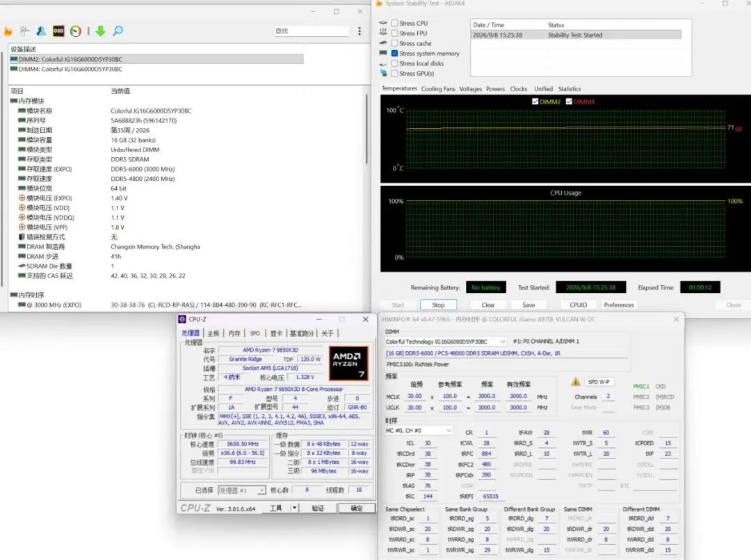Image resolution: width=751 pixels, height=560 pixels.
Task: Click the magnifier search toolbar icon
Action: [x=118, y=31]
